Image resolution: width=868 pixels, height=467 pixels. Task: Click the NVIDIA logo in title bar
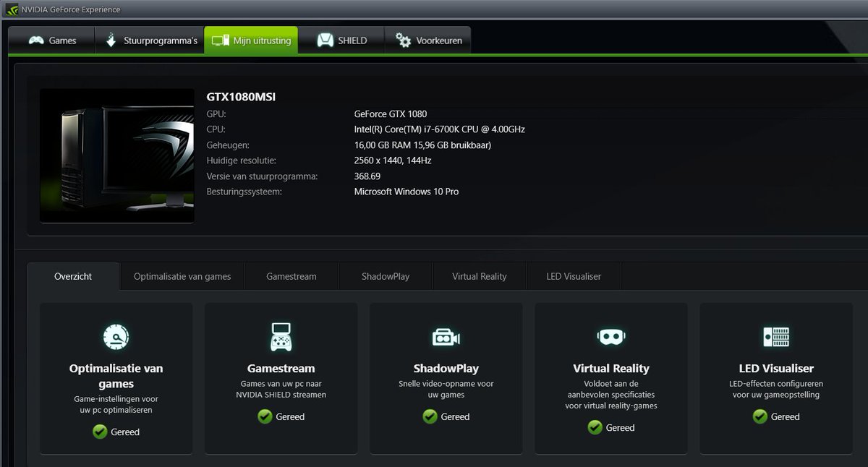12,9
